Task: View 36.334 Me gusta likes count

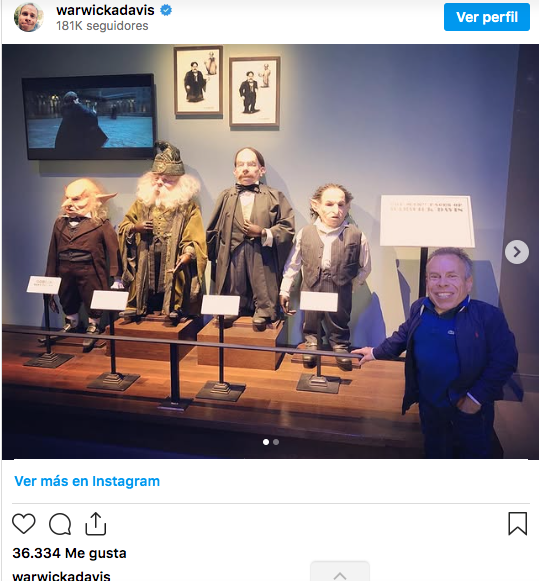Action: tap(69, 553)
